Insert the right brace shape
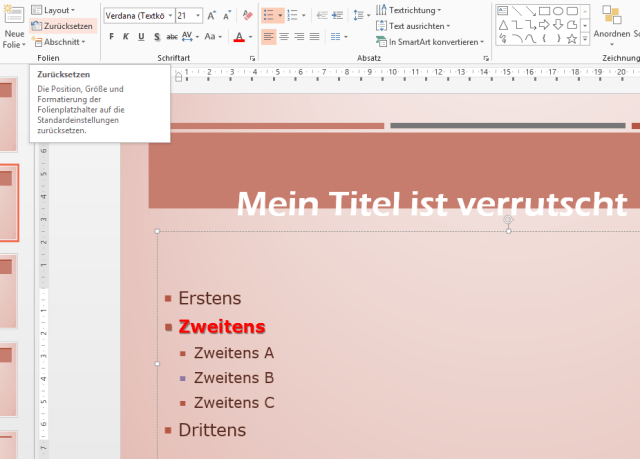The width and height of the screenshot is (640, 459). [x=558, y=39]
